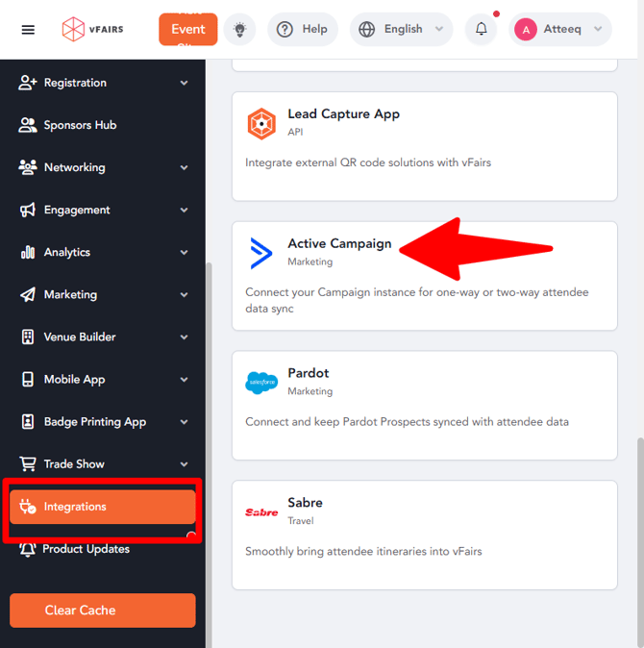644x648 pixels.
Task: Click the page's vertical scrollbar
Action: [x=639, y=538]
